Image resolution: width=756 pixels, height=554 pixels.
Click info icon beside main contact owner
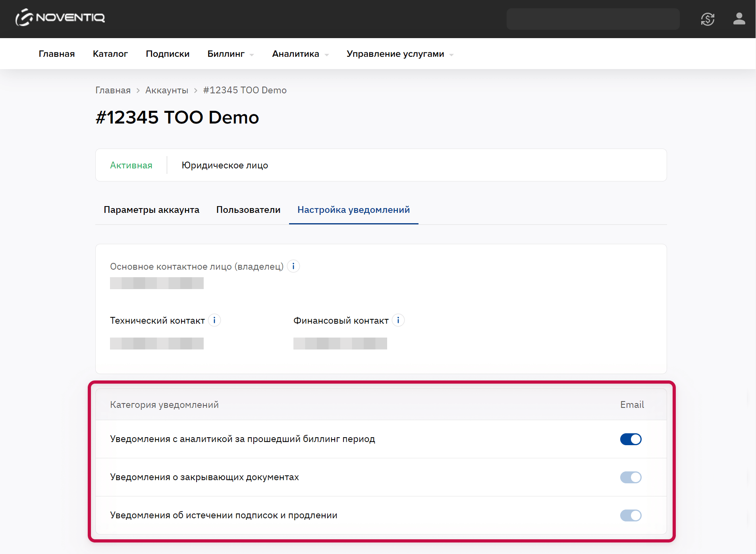[x=293, y=266]
